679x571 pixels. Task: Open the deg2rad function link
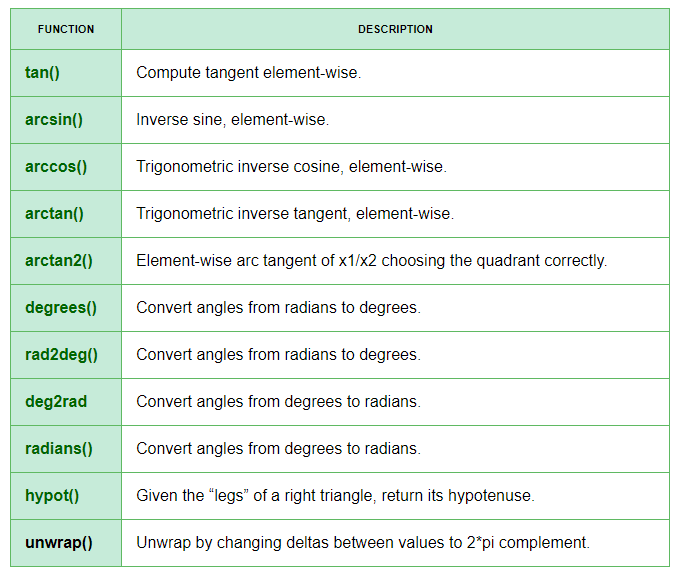pyautogui.click(x=56, y=402)
